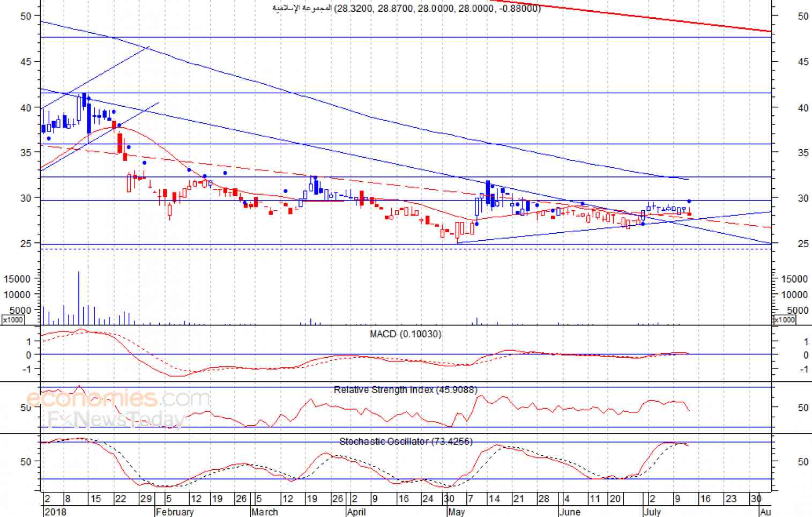Viewport: 812px width, 517px height.
Task: Click the May label on date axis
Action: (456, 512)
